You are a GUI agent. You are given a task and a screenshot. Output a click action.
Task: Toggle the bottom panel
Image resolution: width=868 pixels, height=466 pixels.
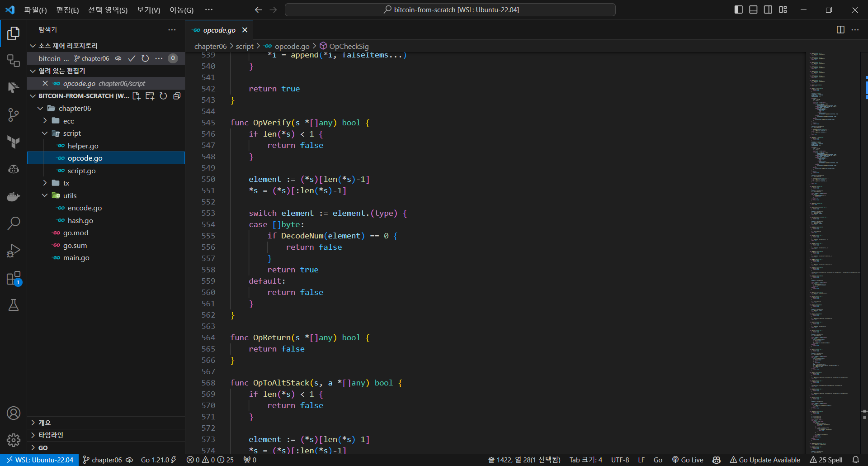click(x=753, y=10)
